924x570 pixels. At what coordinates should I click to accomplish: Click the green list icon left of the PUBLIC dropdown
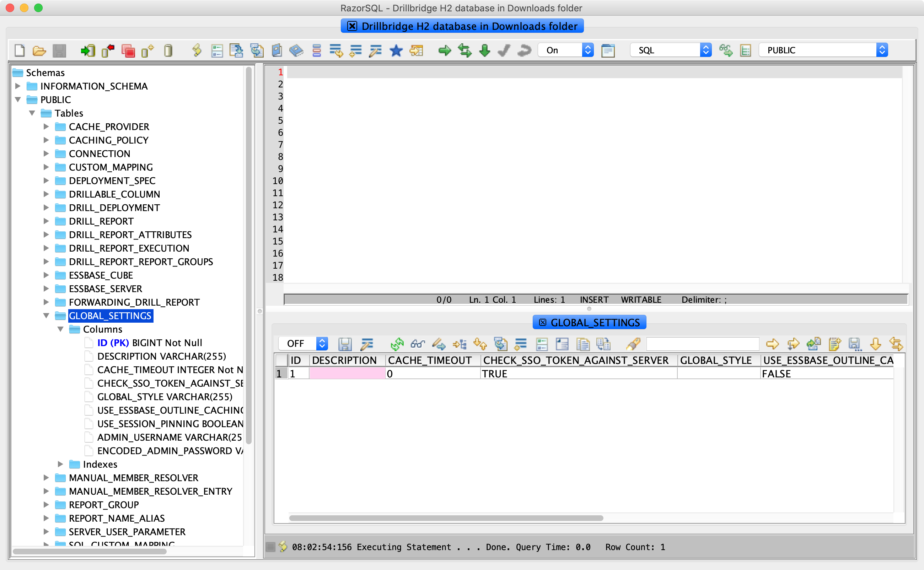pyautogui.click(x=745, y=50)
